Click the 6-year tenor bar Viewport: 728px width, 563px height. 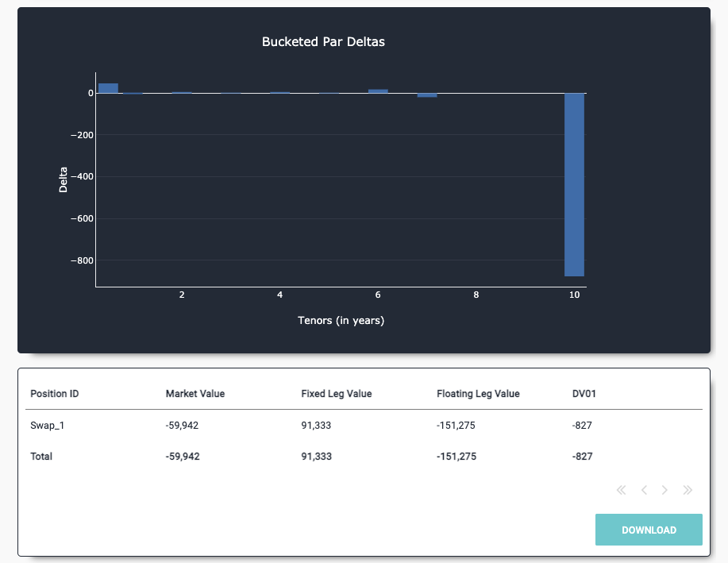[x=378, y=91]
